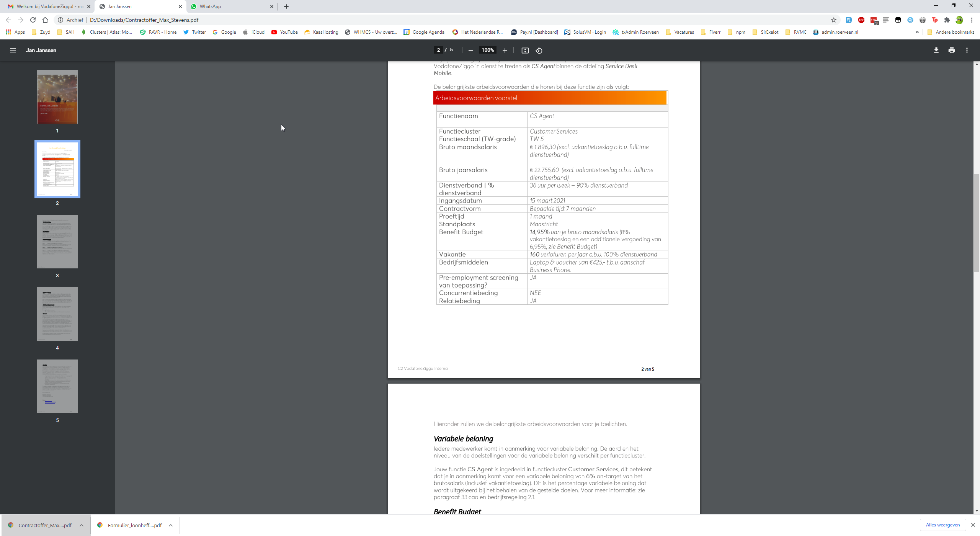Select page 3 thumbnail in sidebar
980x536 pixels.
(x=57, y=242)
